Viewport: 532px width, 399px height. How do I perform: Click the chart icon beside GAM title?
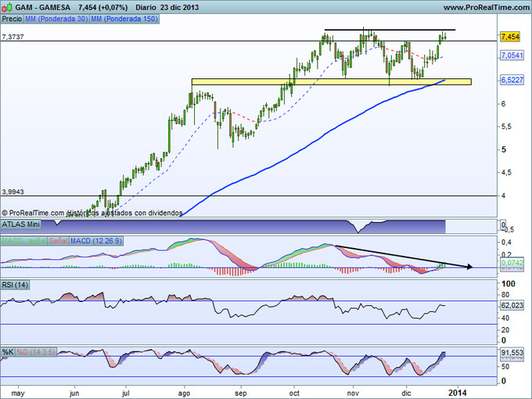5,6
